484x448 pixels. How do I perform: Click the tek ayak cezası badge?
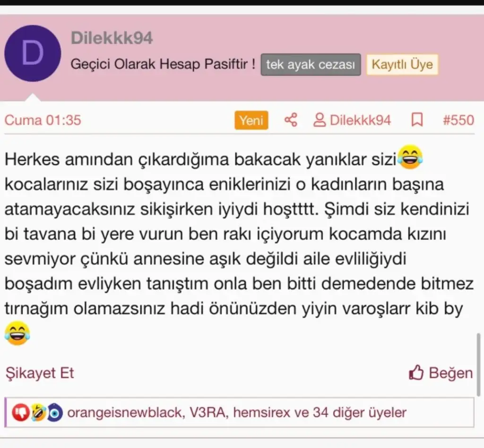311,64
